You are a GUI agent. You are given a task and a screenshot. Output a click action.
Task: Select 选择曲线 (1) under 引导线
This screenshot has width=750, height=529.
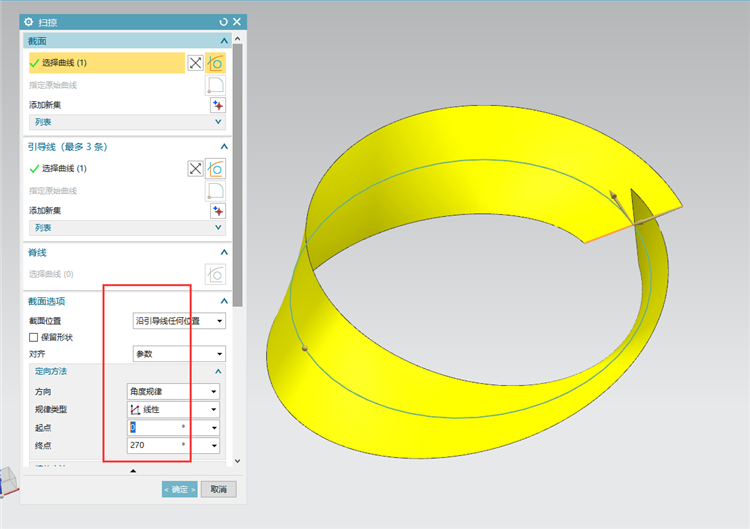click(x=107, y=168)
